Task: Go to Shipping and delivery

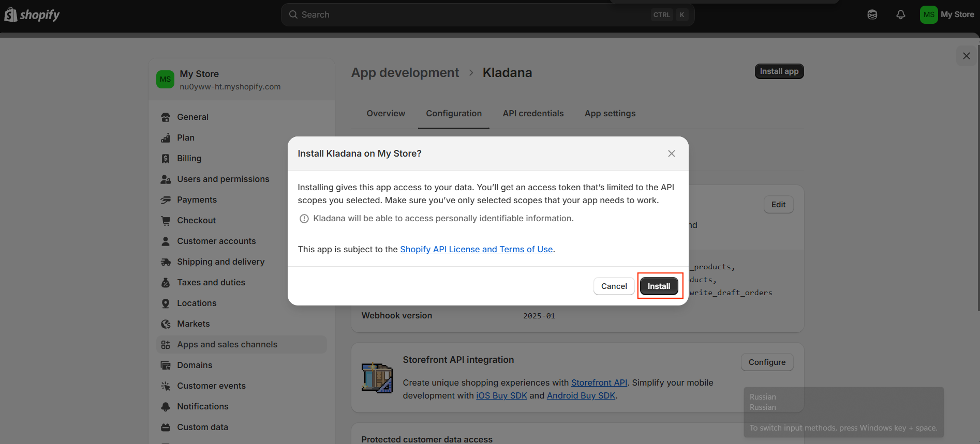Action: pos(241,262)
